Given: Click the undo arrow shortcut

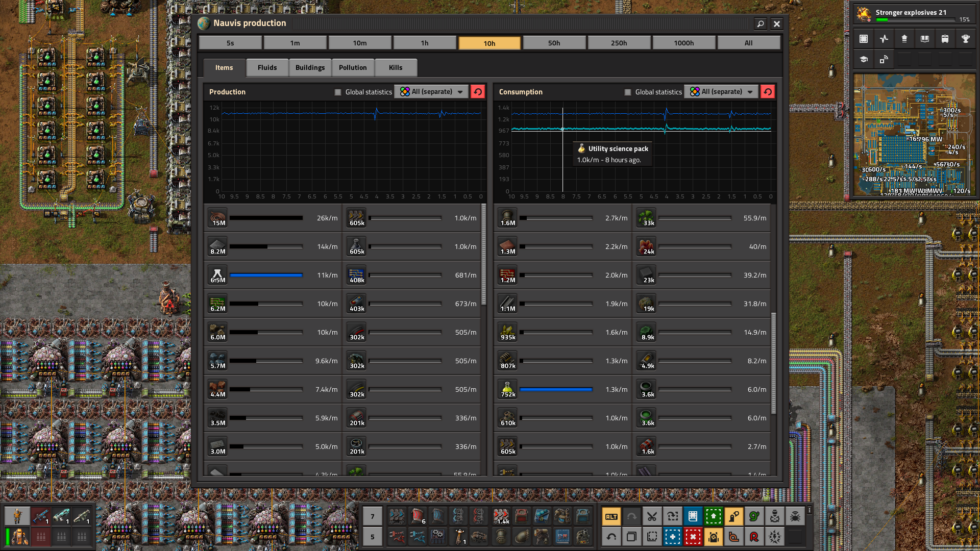Looking at the screenshot, I should [611, 537].
